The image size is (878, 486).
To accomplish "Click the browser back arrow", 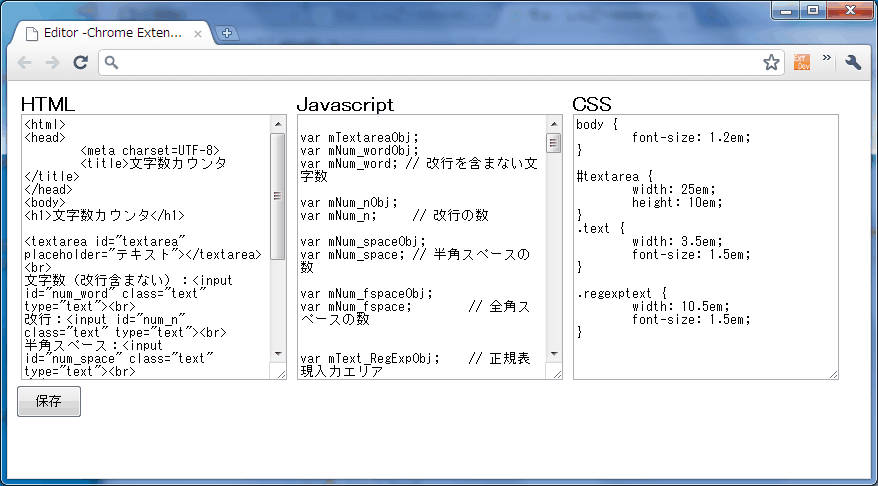I will point(25,63).
